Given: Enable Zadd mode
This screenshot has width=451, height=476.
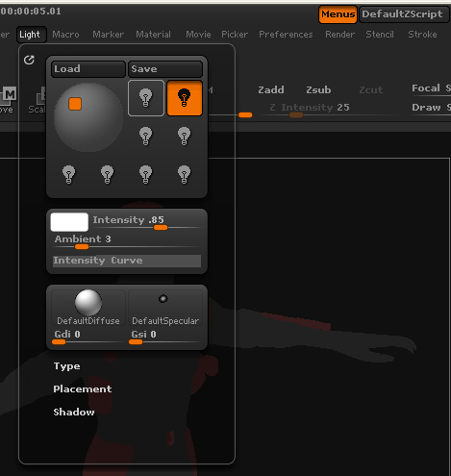Looking at the screenshot, I should [271, 90].
